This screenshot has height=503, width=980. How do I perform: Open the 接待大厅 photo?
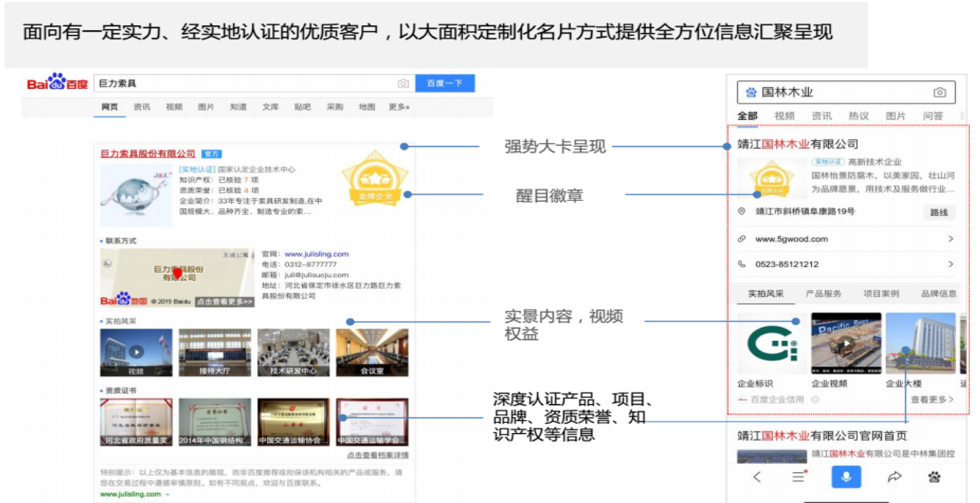coord(215,353)
